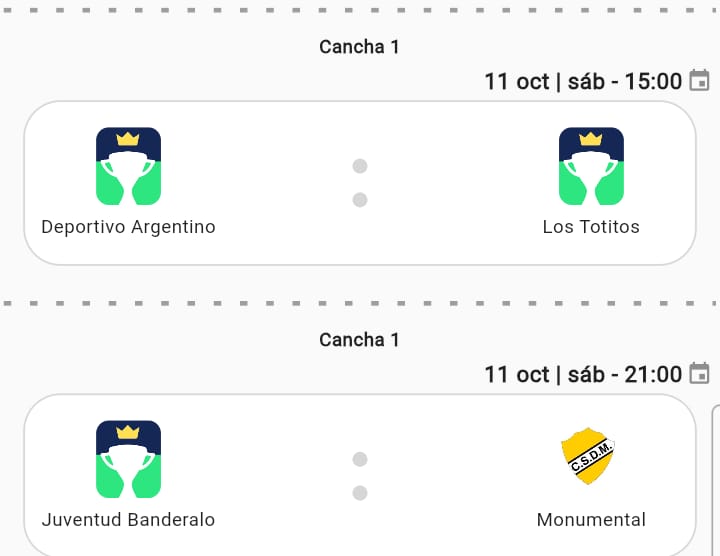The image size is (720, 556).
Task: Open the Monumental C.S.D.M. shield logo
Action: [x=588, y=456]
